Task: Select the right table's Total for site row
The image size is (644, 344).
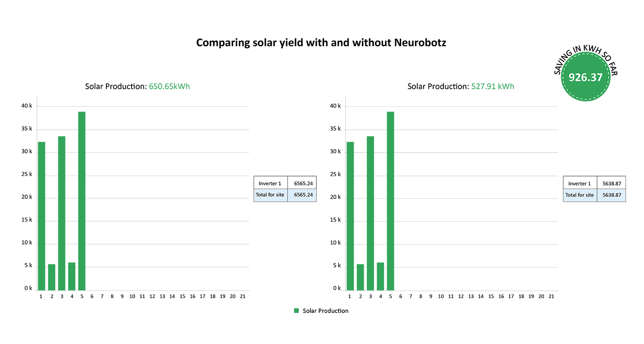Action: (x=594, y=195)
